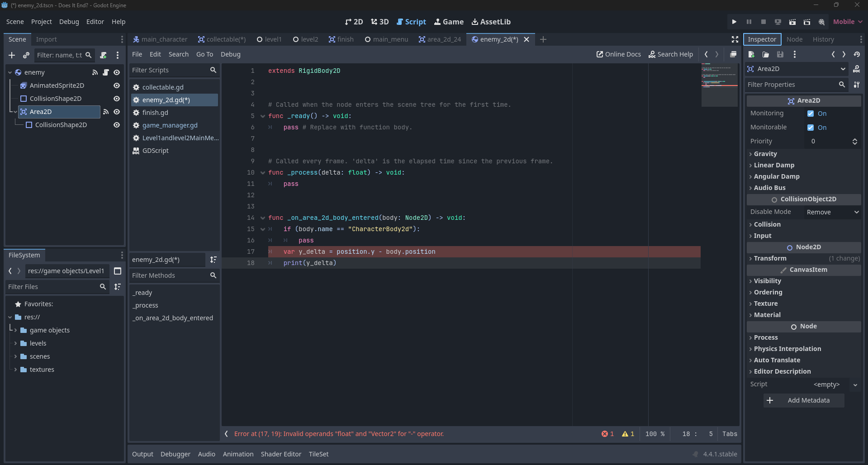Click the Add Metadata button
The height and width of the screenshot is (465, 868).
(804, 400)
